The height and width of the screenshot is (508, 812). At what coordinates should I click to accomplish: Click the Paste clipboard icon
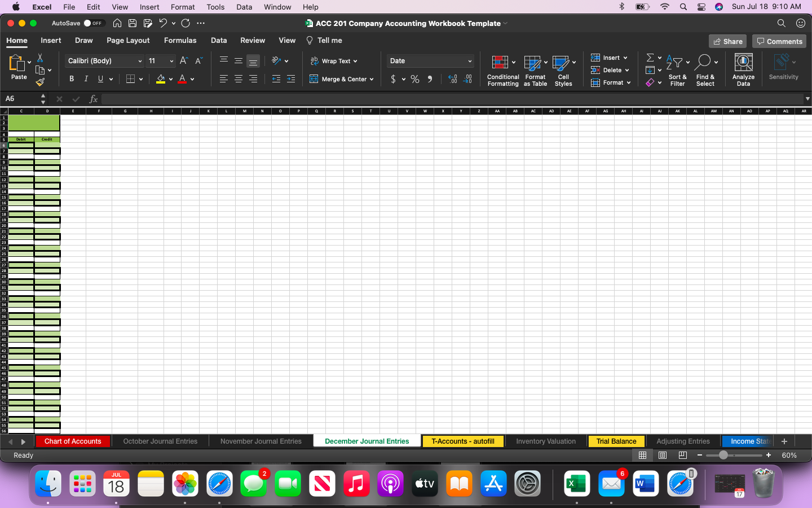17,63
